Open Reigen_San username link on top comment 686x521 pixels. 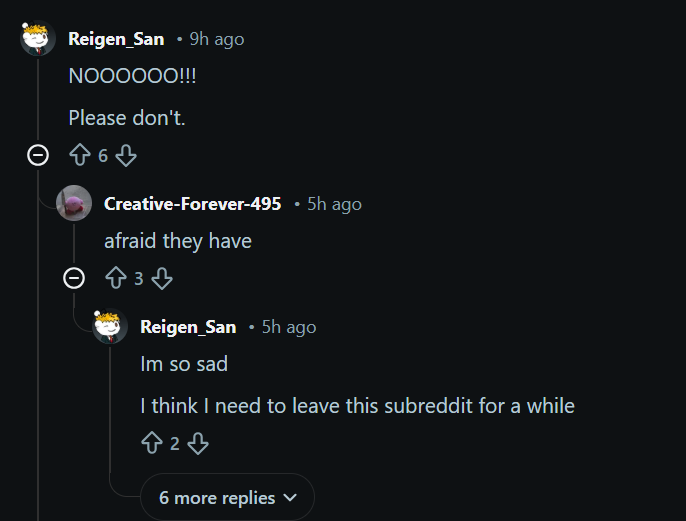(x=116, y=39)
